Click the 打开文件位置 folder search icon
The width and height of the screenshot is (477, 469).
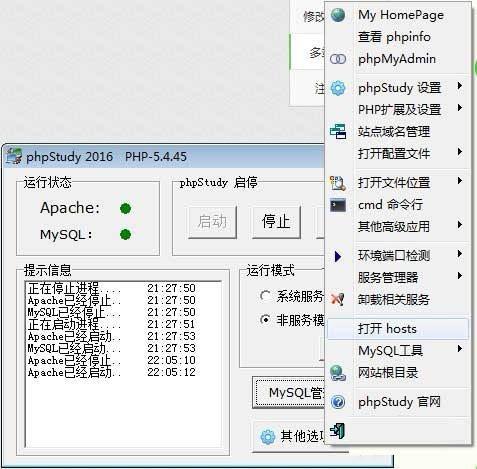[x=338, y=183]
